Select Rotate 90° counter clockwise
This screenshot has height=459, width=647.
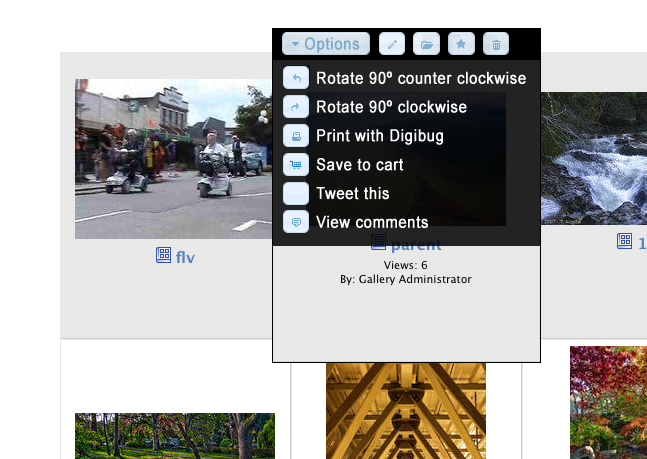pos(421,78)
